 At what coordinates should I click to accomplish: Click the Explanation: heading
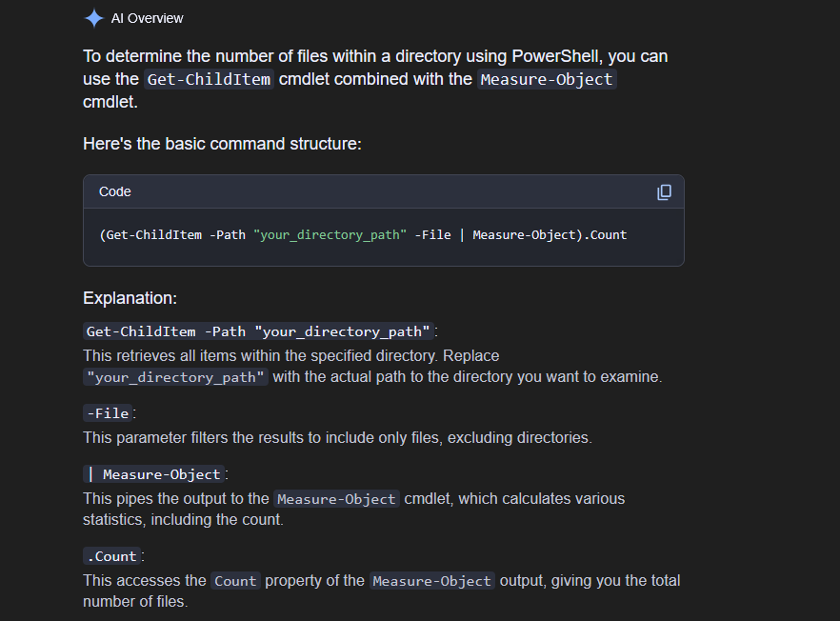130,298
